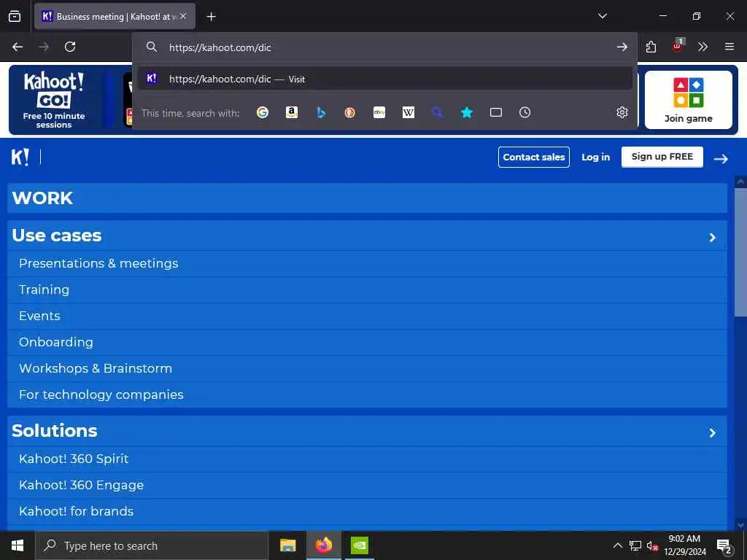This screenshot has height=560, width=747.
Task: Select the Business meeting Kahoot tab
Action: click(x=115, y=16)
